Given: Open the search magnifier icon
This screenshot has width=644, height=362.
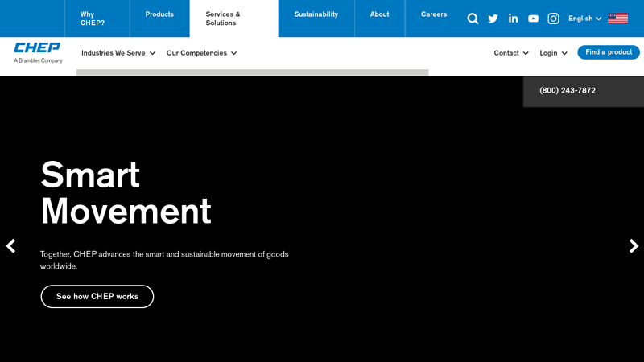Looking at the screenshot, I should click(473, 19).
